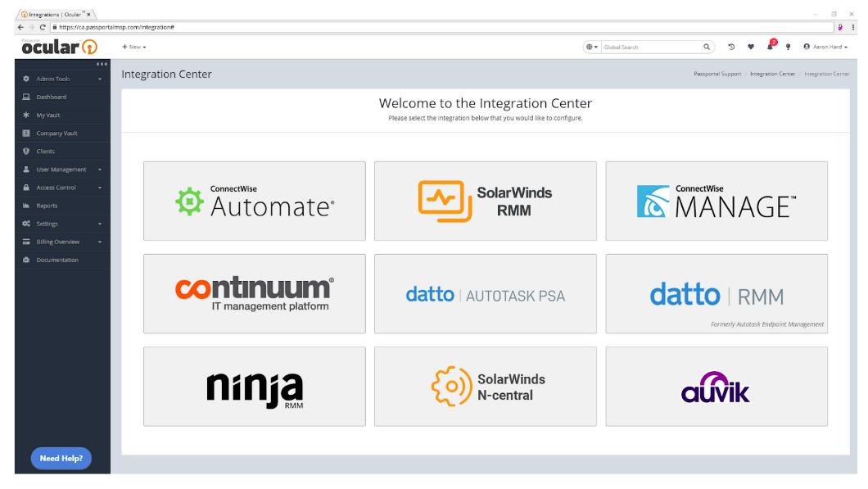Open the Aaron Hard user dropdown
The width and height of the screenshot is (868, 489).
(x=825, y=47)
